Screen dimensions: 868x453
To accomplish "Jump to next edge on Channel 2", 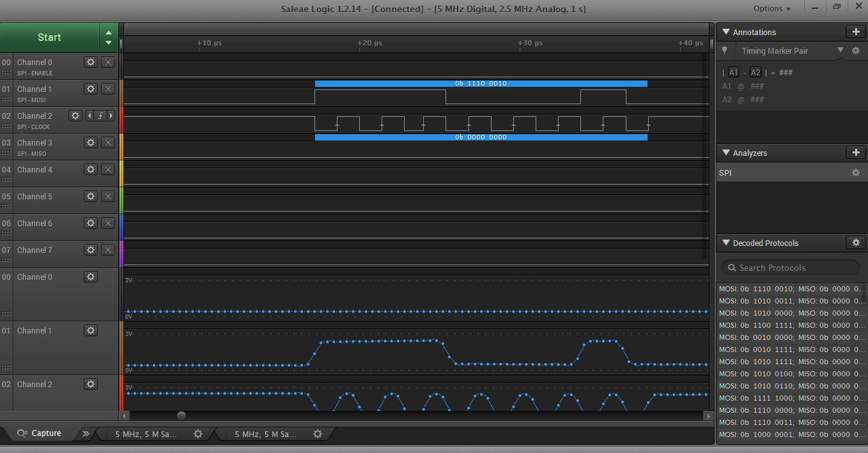I will pos(111,116).
